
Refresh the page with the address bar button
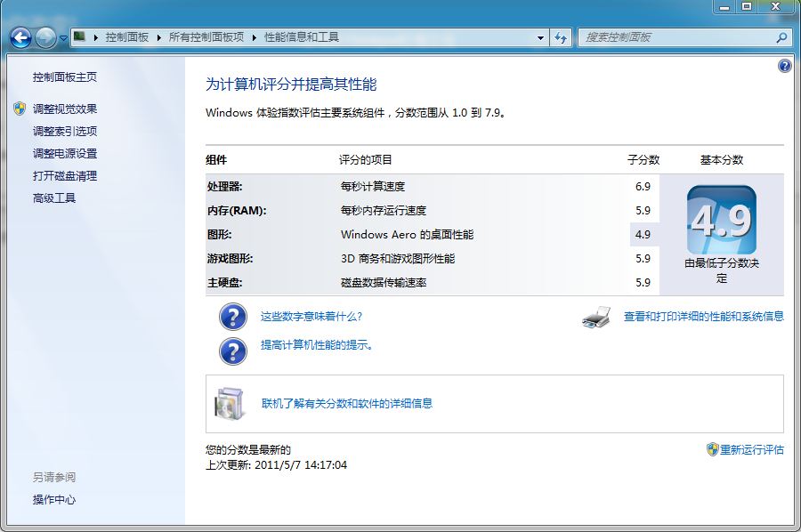pos(561,37)
